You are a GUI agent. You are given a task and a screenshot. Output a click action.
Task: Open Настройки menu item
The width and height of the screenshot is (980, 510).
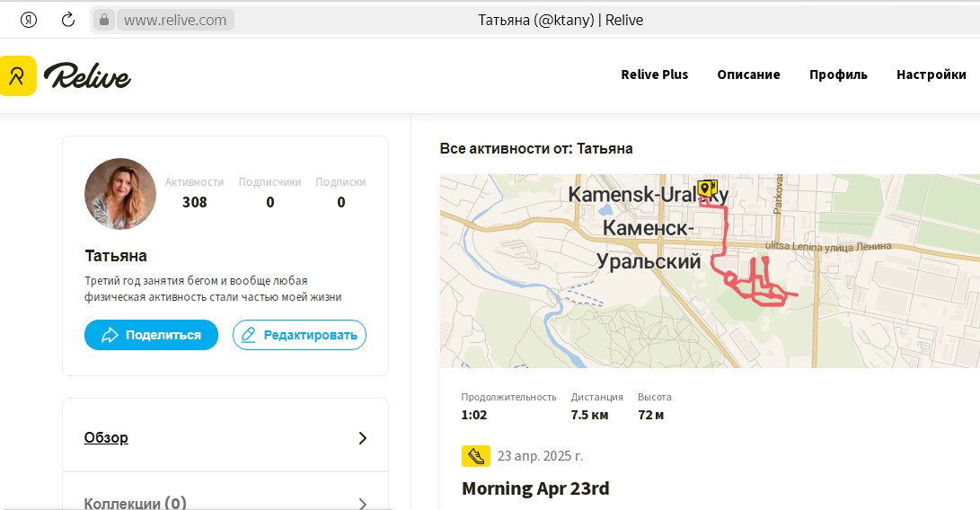(931, 75)
